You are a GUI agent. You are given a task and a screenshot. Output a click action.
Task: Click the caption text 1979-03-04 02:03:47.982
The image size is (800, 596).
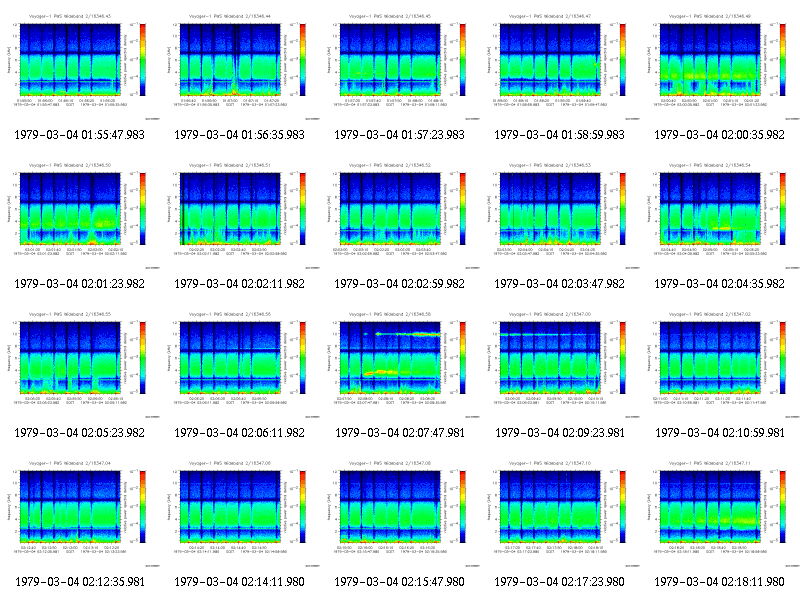559,284
